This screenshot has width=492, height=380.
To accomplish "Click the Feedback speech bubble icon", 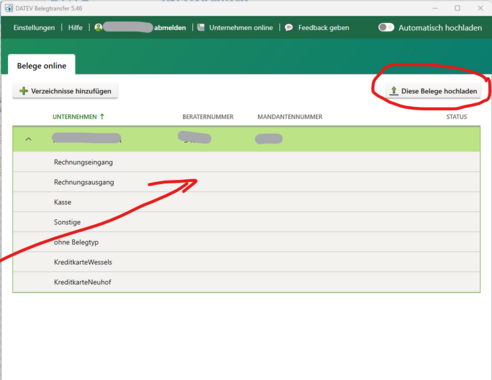I will (289, 27).
